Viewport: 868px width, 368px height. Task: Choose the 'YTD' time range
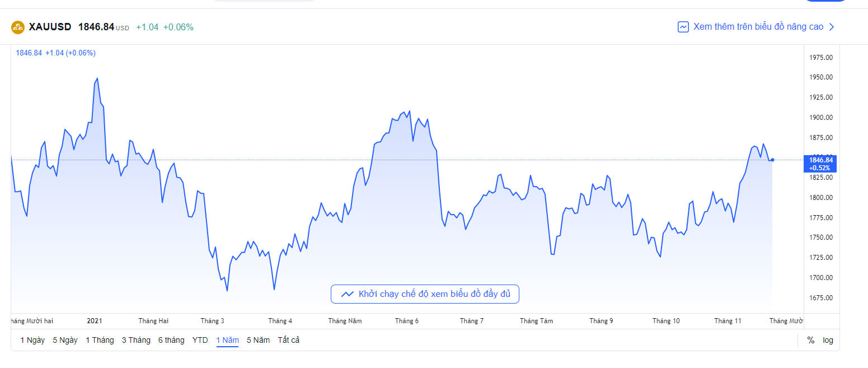pyautogui.click(x=200, y=340)
